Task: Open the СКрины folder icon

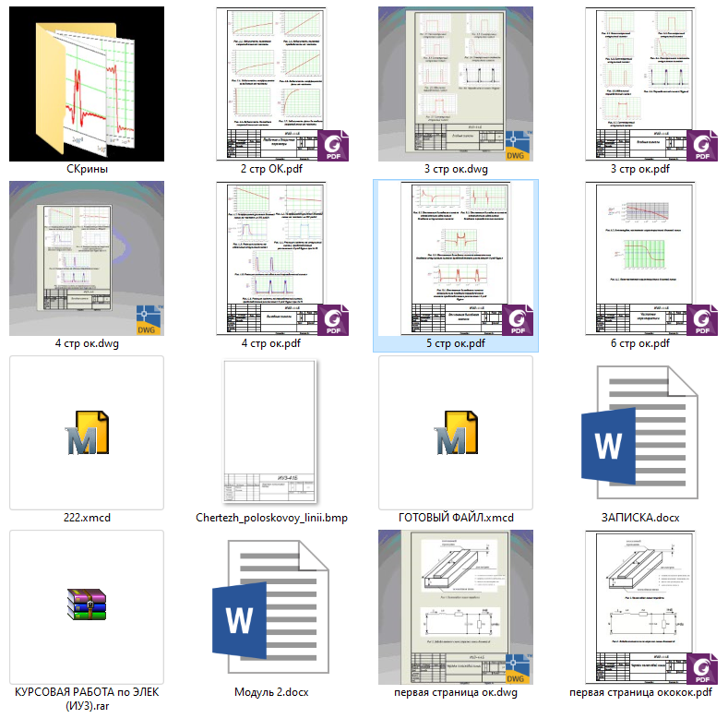Action: pos(87,84)
